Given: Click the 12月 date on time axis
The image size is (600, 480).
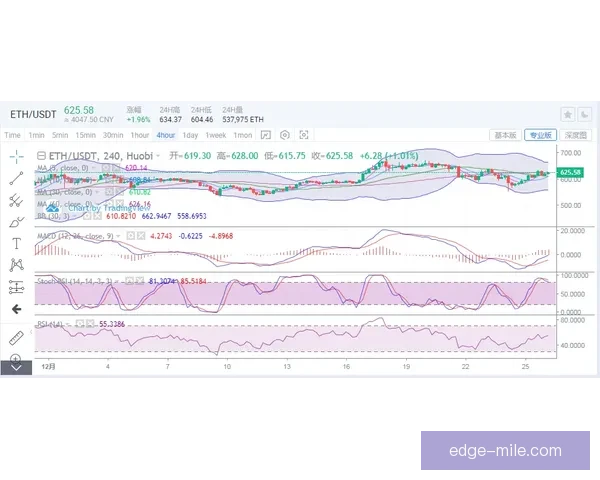Looking at the screenshot, I should coord(48,367).
